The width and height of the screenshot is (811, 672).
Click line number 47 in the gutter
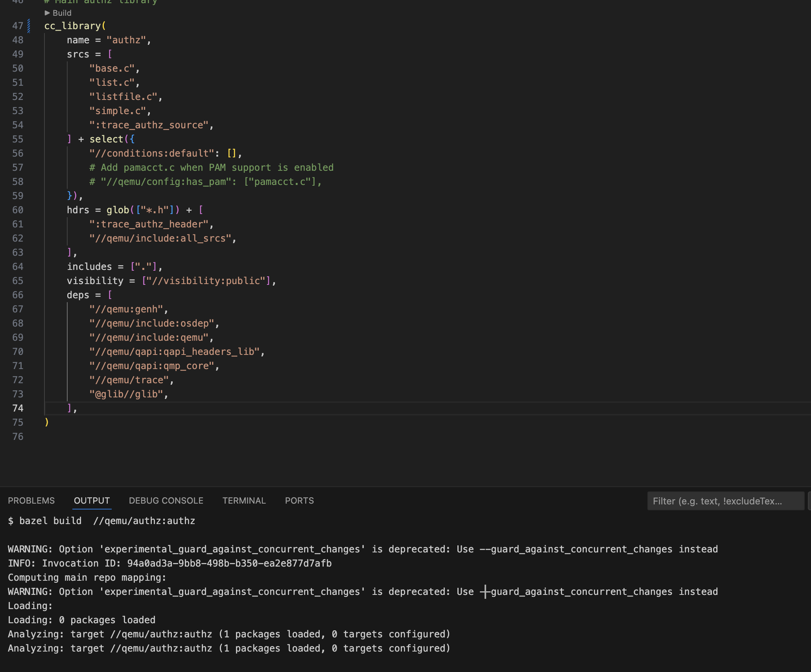tap(17, 26)
